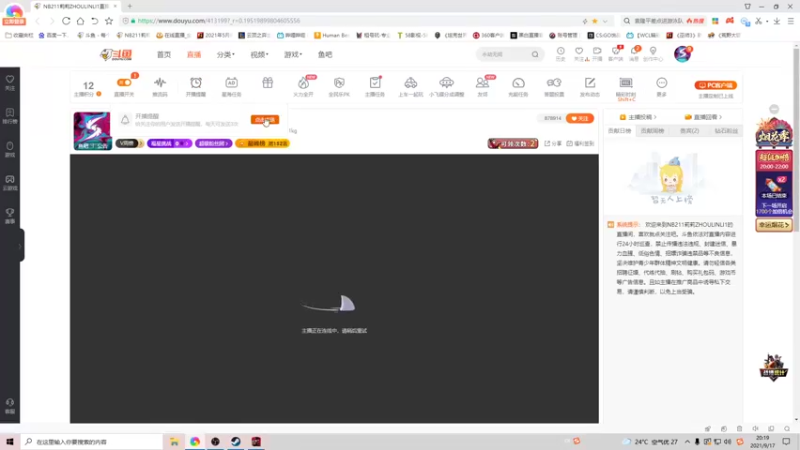
Task: Open the 友邻 people icon
Action: [x=482, y=83]
